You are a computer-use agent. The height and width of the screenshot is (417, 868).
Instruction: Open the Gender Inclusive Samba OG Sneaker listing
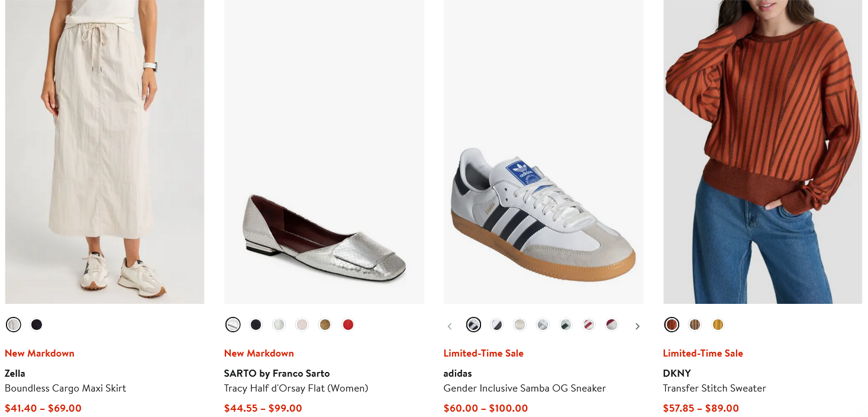click(524, 388)
